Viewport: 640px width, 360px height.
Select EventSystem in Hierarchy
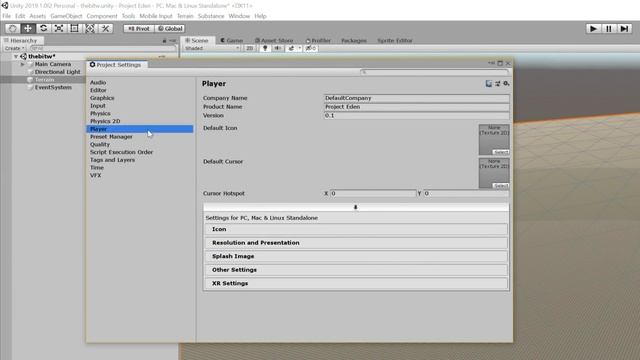53,87
